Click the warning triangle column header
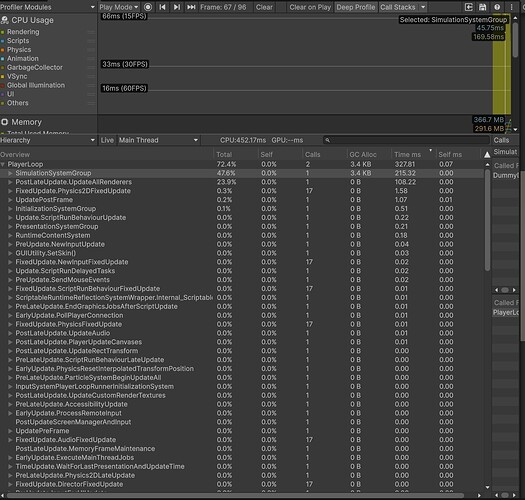 (487, 154)
